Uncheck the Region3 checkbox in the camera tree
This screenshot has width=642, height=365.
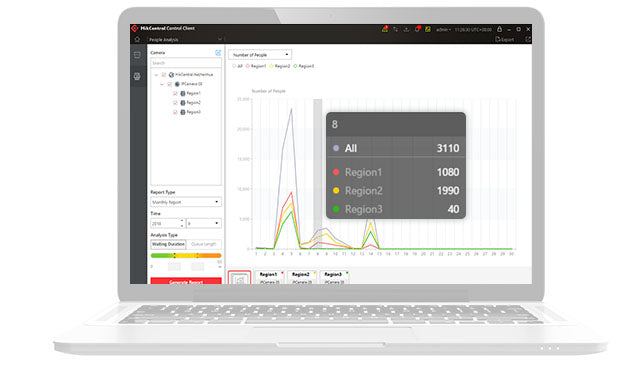(x=175, y=112)
